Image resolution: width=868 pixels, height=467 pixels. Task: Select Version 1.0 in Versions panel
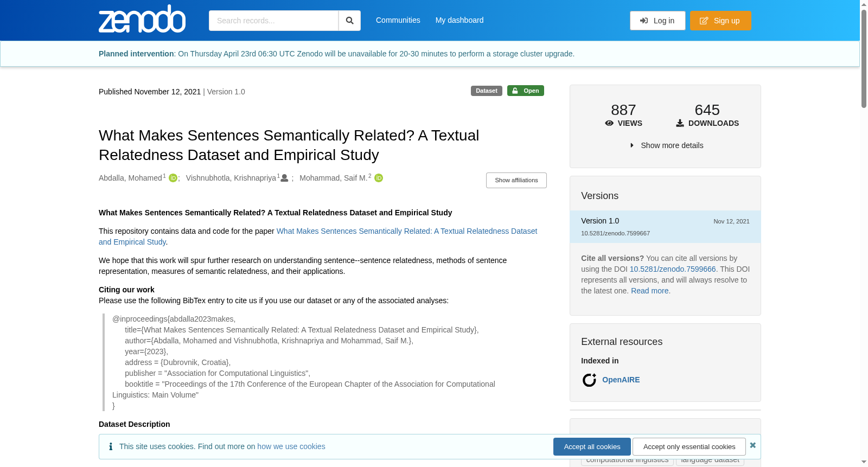(665, 227)
